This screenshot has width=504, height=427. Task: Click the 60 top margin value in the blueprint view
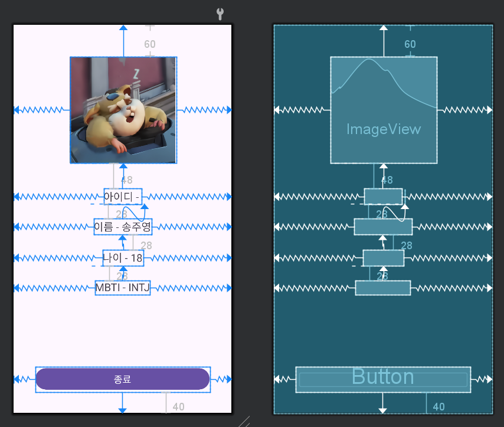coord(410,44)
